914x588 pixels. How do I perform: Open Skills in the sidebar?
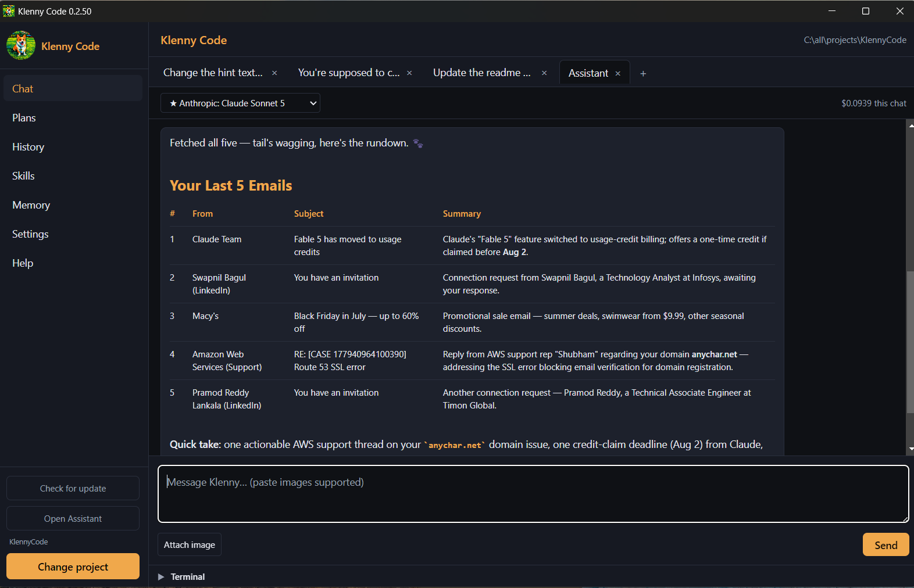point(73,175)
